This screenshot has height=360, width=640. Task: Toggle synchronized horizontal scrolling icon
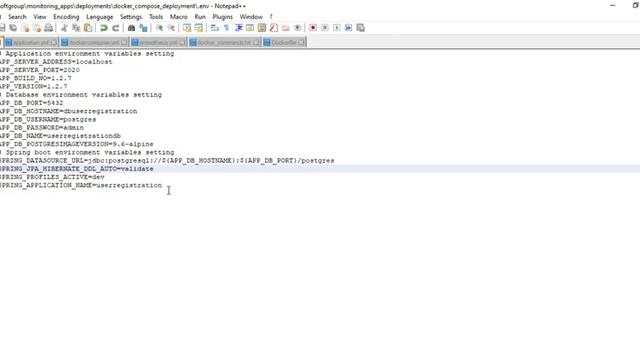199,28
